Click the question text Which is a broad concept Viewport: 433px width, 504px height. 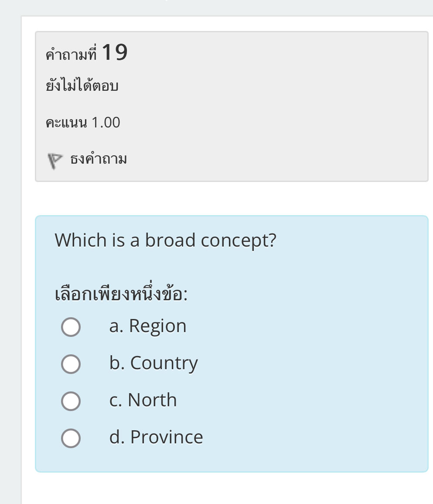[166, 240]
